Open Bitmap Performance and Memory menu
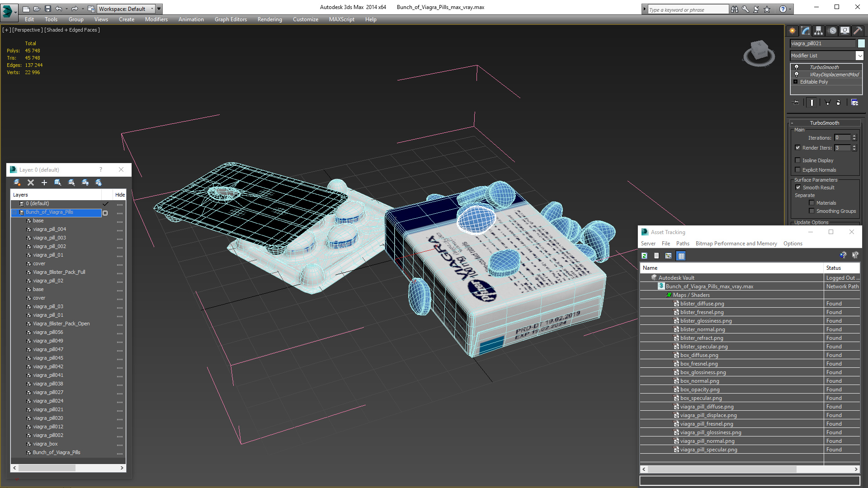This screenshot has width=868, height=488. (x=736, y=244)
